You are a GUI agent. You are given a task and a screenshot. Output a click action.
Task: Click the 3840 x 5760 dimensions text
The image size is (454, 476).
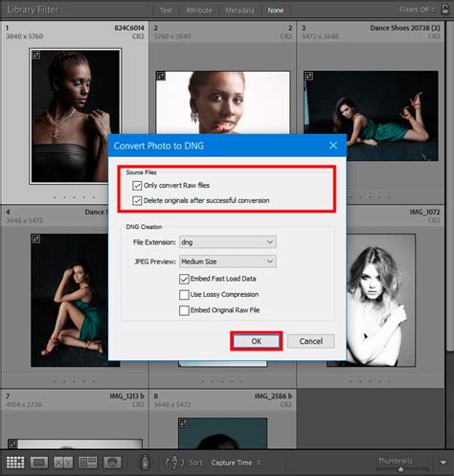[x=25, y=36]
